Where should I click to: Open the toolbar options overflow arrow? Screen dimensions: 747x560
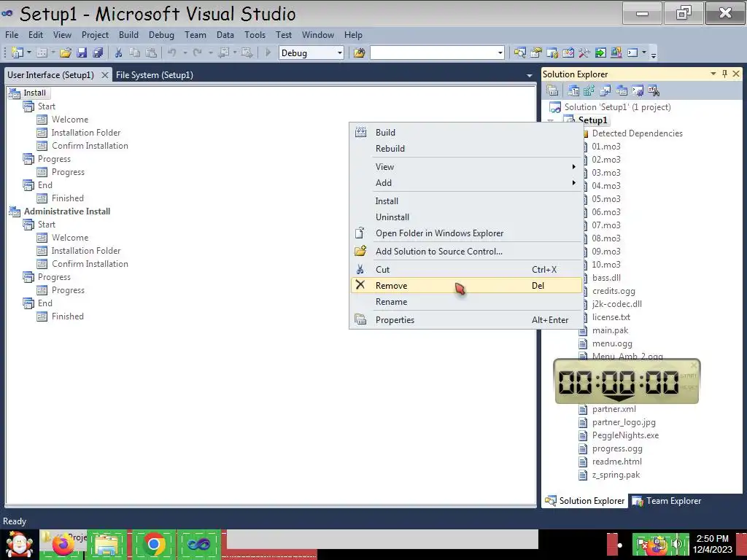[654, 54]
